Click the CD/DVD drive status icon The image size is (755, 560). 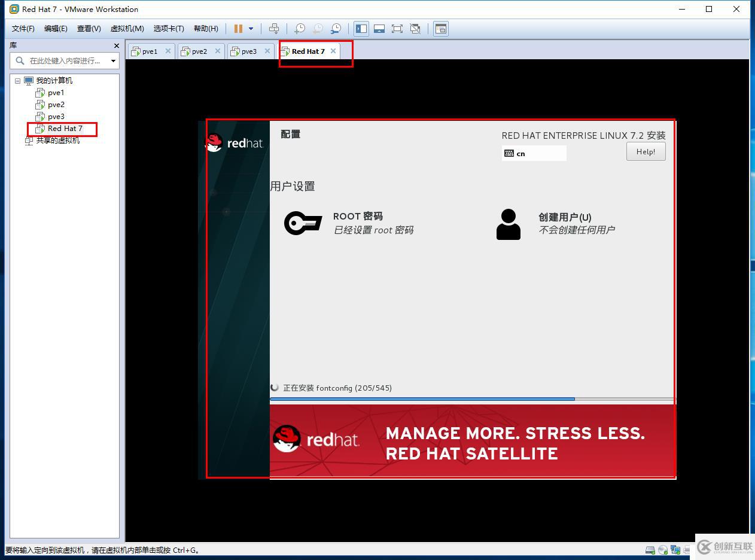663,550
